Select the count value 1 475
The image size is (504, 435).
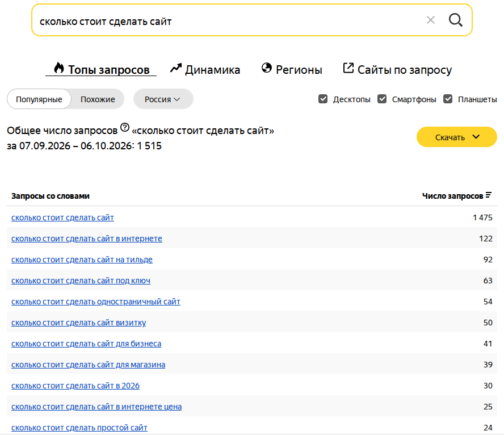click(482, 217)
